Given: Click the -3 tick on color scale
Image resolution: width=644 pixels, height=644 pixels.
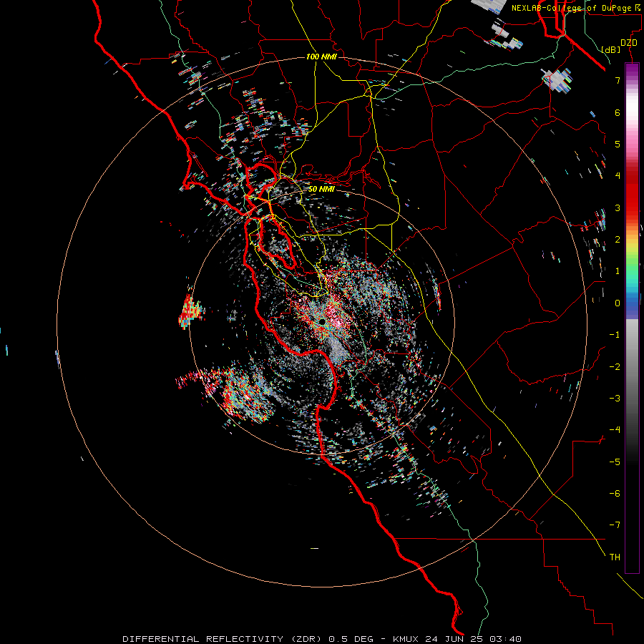Looking at the screenshot, I should [615, 399].
